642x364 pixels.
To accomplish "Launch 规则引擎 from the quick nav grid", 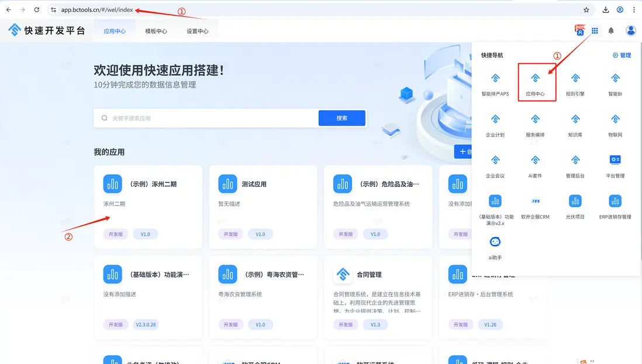I will click(x=575, y=82).
